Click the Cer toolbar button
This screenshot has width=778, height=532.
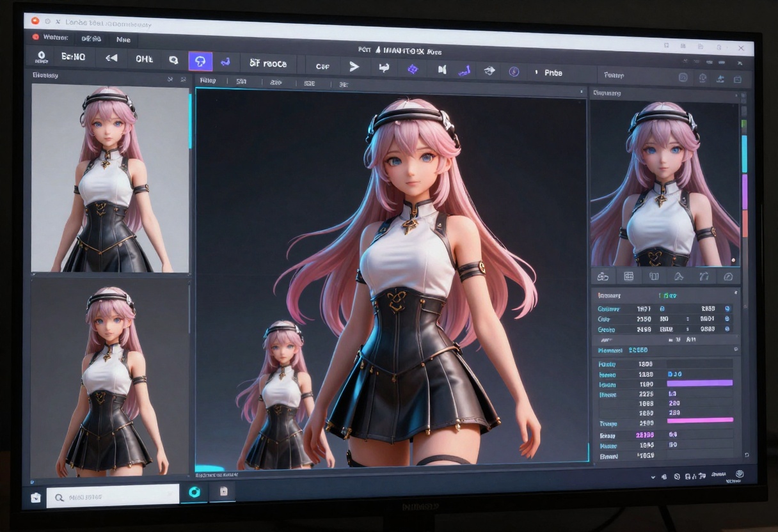322,66
